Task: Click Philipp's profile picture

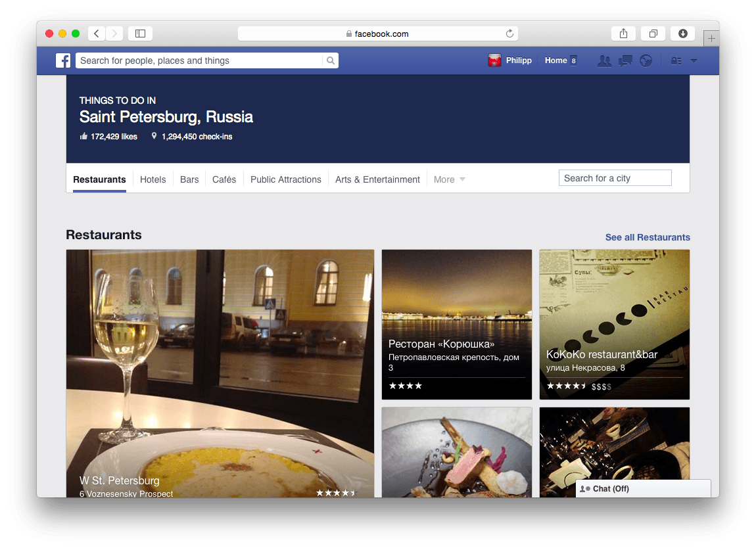Action: pyautogui.click(x=494, y=60)
